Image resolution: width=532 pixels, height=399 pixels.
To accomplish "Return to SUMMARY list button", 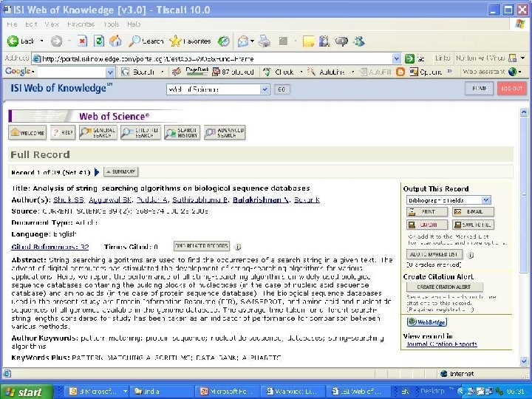I will click(121, 172).
